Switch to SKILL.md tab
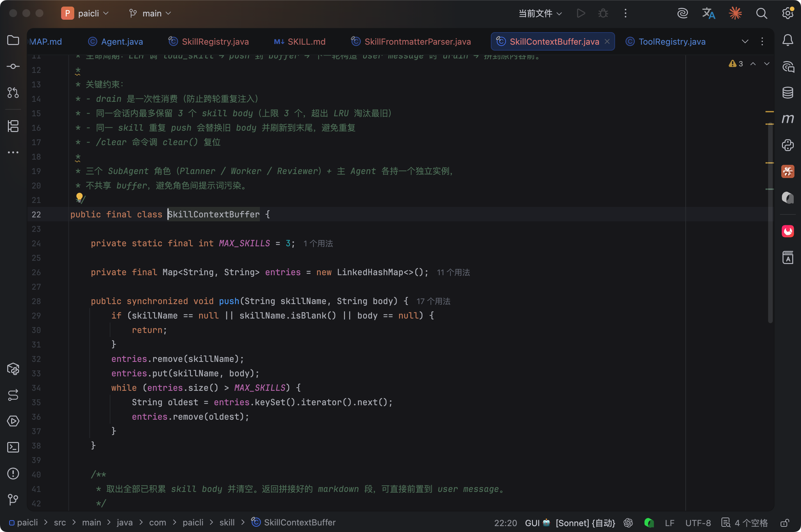 tap(300, 41)
